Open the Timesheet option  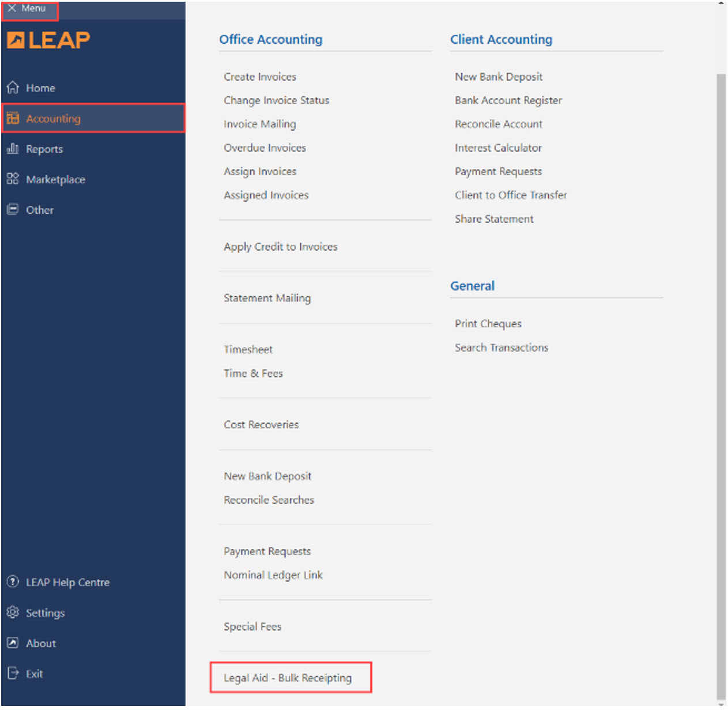coord(248,349)
